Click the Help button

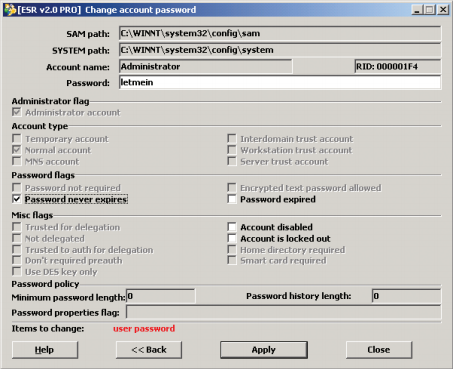[x=45, y=350]
